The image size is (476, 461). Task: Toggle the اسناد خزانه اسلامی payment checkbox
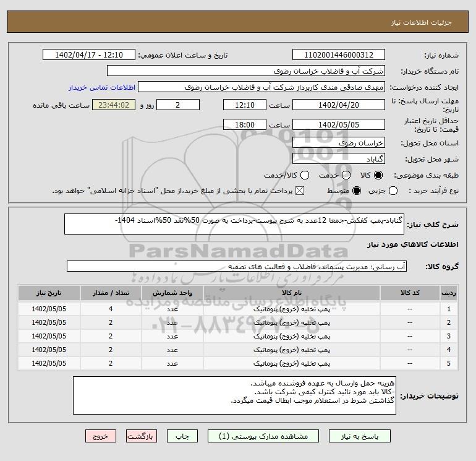coord(300,191)
